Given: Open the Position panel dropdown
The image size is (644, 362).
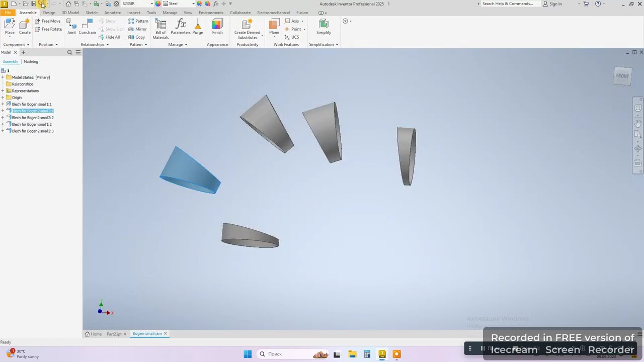Looking at the screenshot, I should coord(48,45).
